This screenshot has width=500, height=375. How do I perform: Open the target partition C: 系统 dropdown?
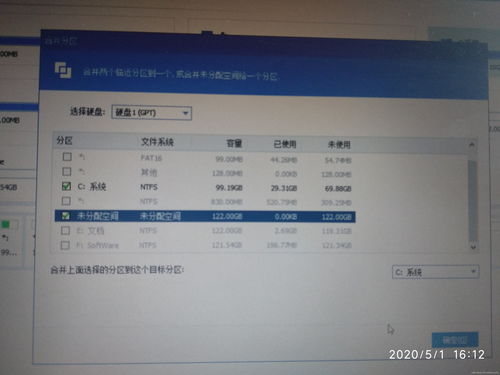(436, 272)
